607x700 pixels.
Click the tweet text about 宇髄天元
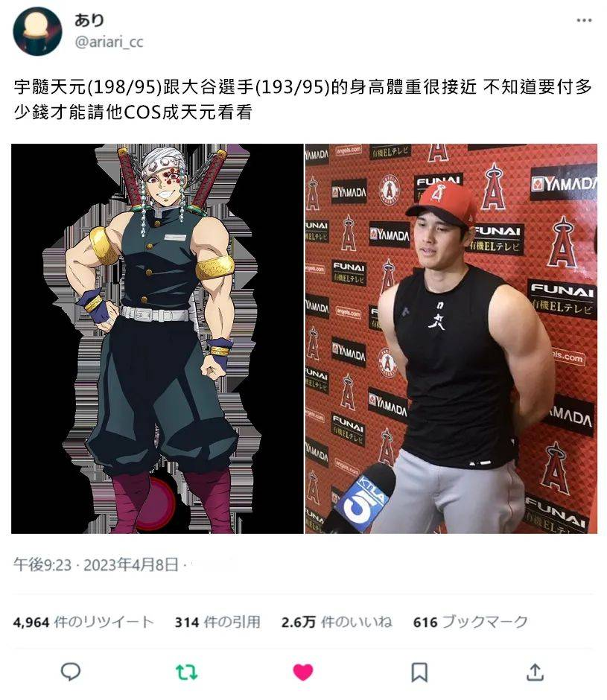303,99
